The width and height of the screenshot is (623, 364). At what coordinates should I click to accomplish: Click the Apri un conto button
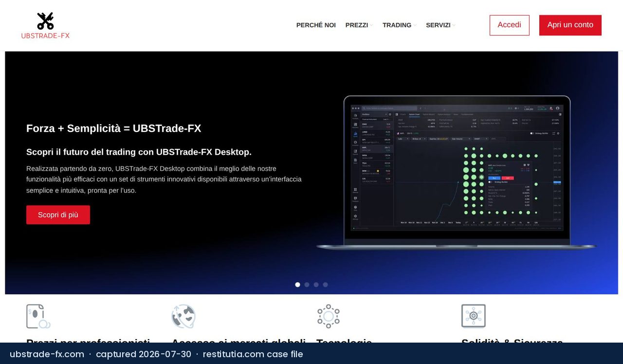pyautogui.click(x=570, y=25)
